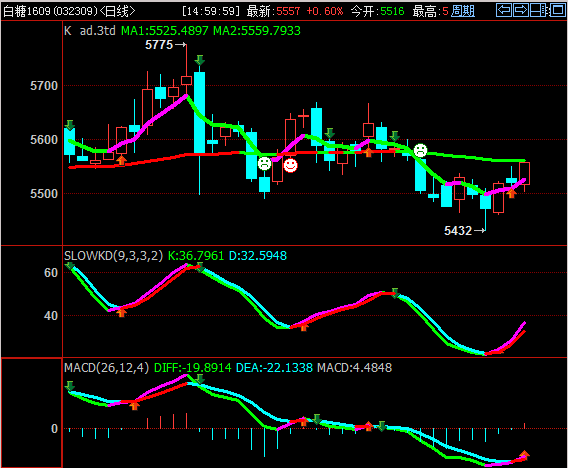
Task: Click the full window view icon
Action: [557, 10]
